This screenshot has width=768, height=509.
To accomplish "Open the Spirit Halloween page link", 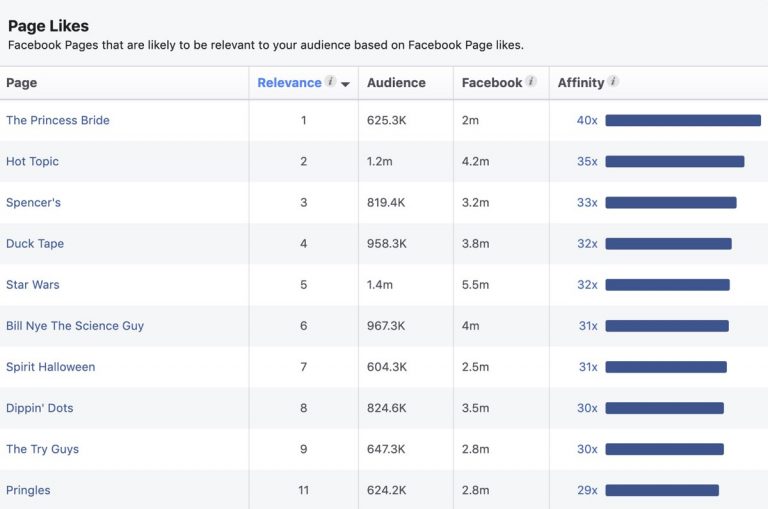I will pyautogui.click(x=50, y=367).
